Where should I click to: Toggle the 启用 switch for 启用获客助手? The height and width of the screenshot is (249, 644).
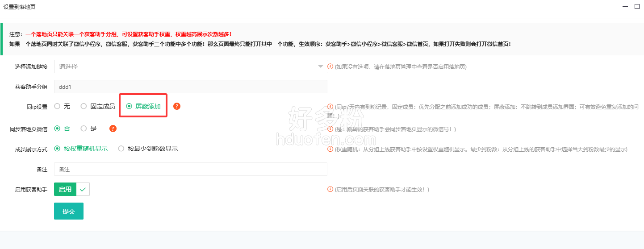(71, 189)
